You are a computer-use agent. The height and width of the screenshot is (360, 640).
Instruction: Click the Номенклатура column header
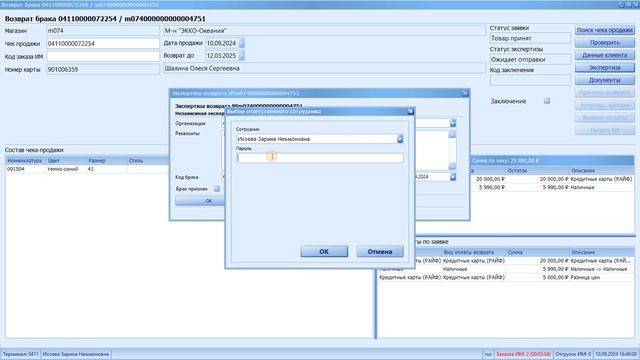pyautogui.click(x=25, y=161)
